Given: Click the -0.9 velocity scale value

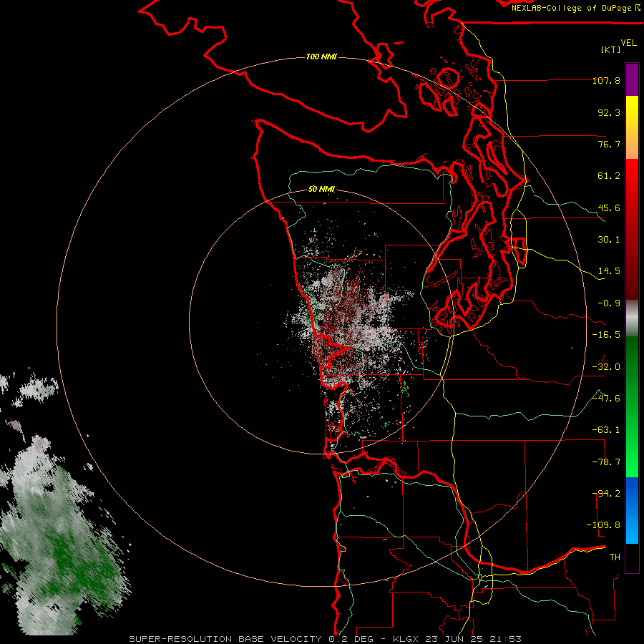Looking at the screenshot, I should 609,303.
